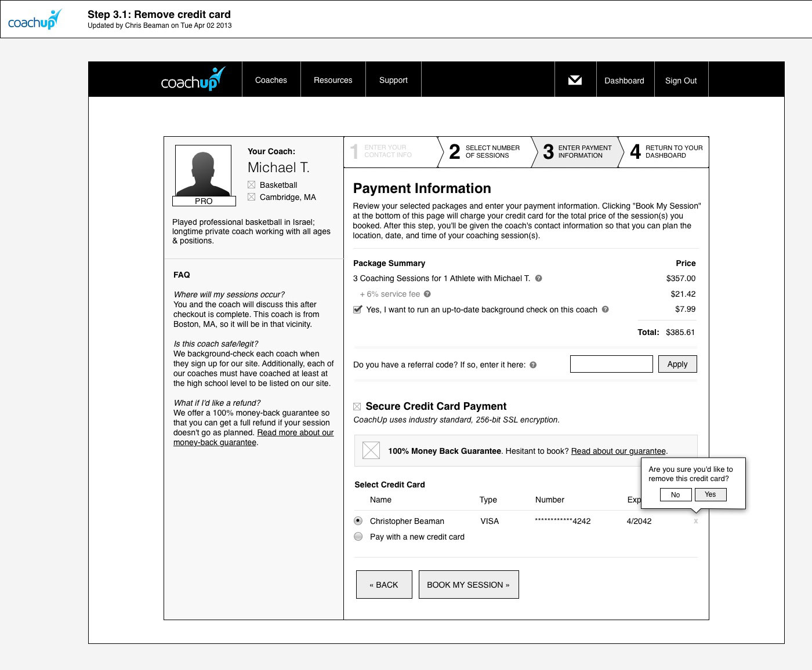Click the VISA card type text
812x670 pixels.
[490, 521]
